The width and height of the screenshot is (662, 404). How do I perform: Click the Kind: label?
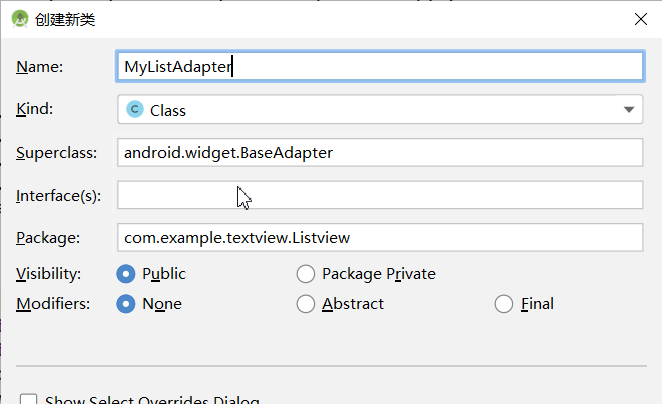pyautogui.click(x=35, y=109)
